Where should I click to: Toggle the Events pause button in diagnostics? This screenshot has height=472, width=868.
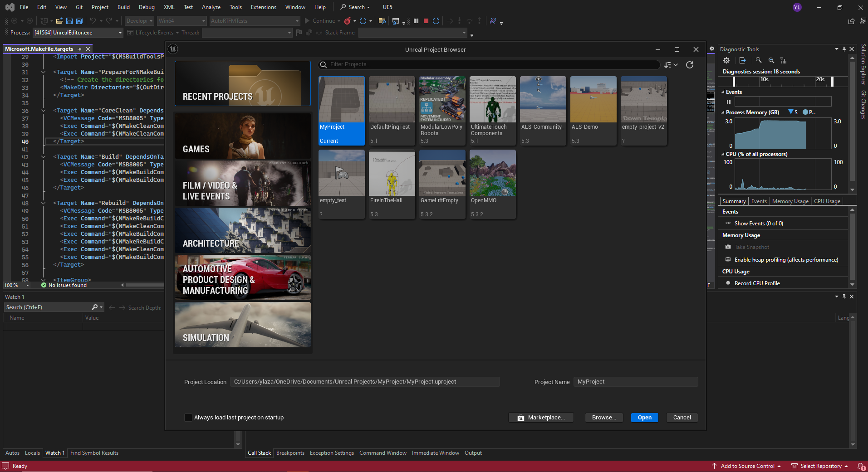pos(729,102)
